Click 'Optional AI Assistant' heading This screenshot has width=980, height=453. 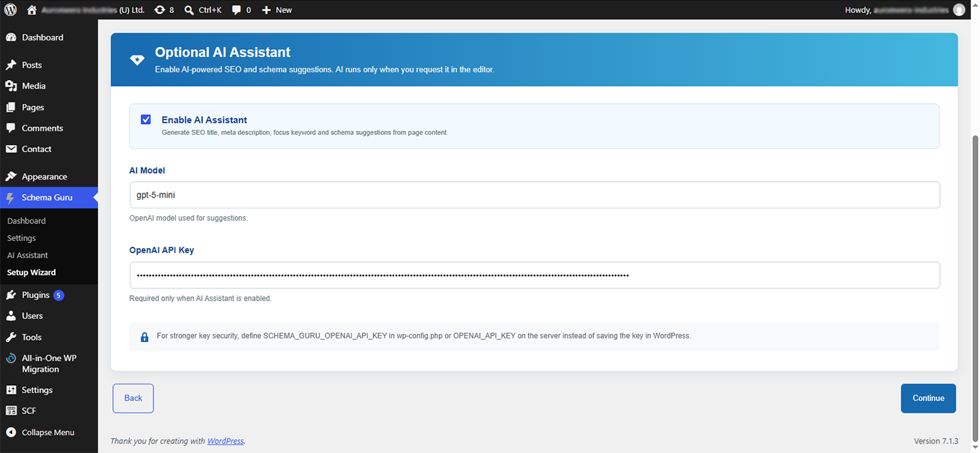pyautogui.click(x=223, y=52)
